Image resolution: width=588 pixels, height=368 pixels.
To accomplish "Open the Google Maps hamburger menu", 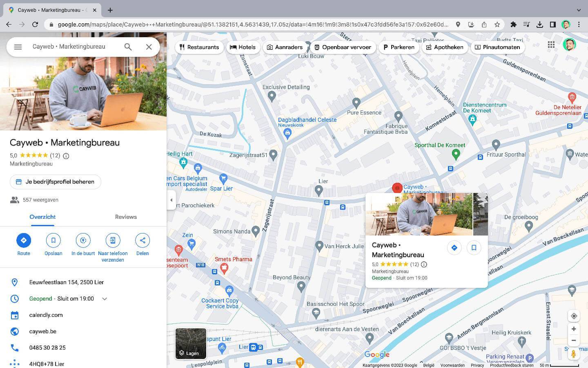I will pyautogui.click(x=18, y=47).
